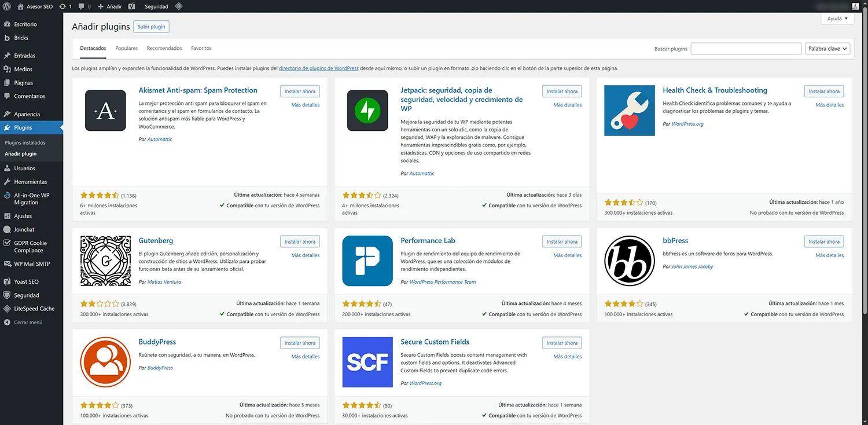
Task: Click the WordPress logo in admin bar
Action: click(x=6, y=6)
